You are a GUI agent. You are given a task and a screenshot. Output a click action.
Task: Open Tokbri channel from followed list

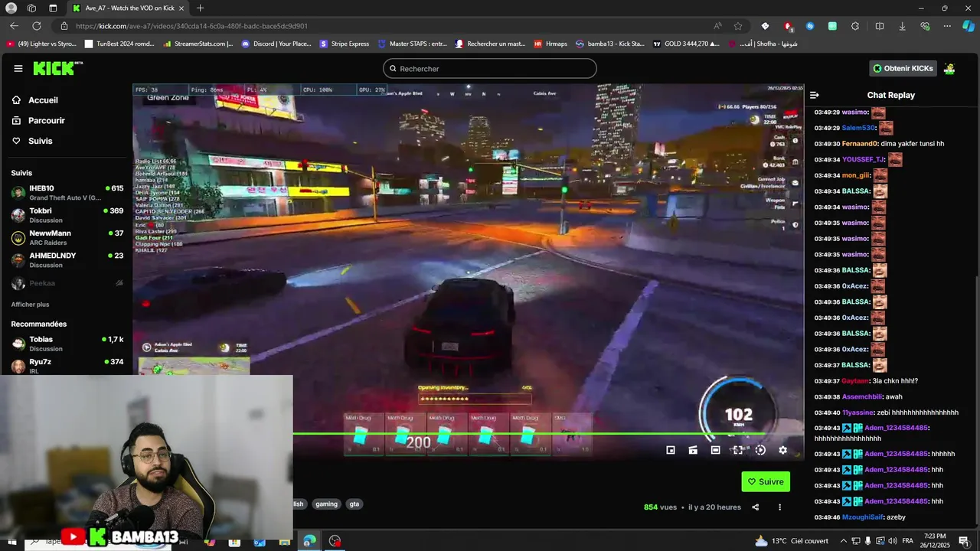click(x=67, y=215)
